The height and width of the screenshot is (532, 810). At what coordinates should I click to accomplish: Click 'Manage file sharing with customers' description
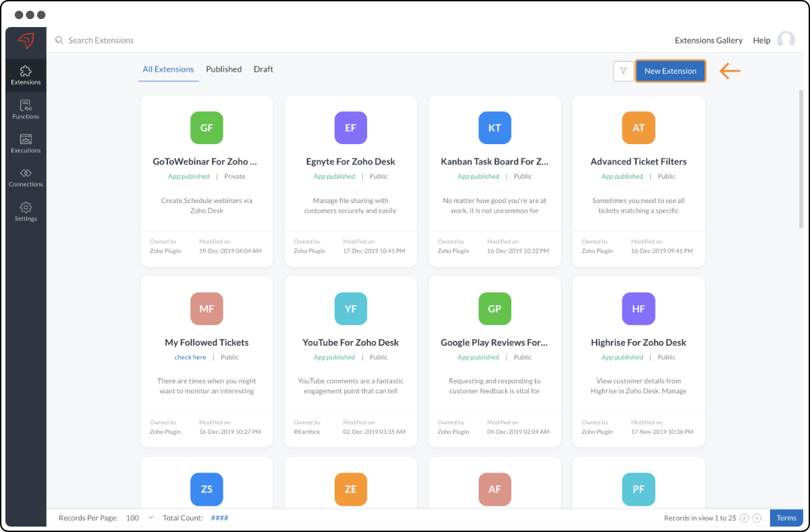[351, 206]
